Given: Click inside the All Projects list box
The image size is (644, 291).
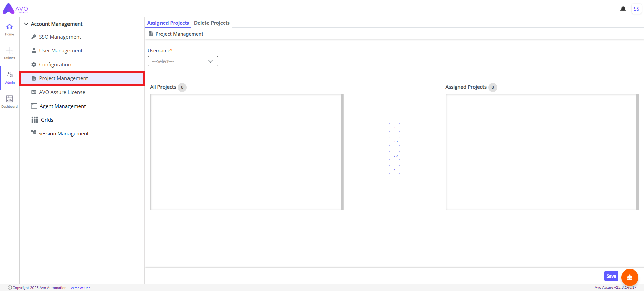Looking at the screenshot, I should pyautogui.click(x=246, y=152).
